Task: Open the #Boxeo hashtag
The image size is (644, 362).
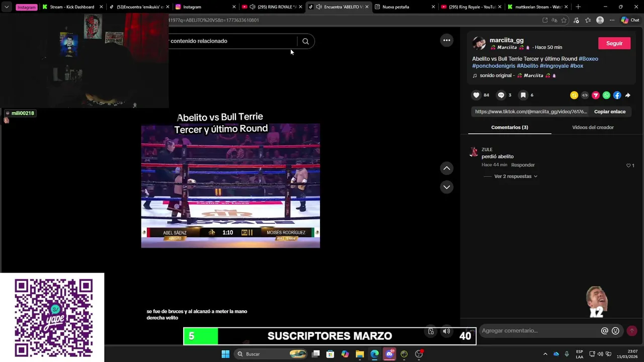Action: tap(588, 59)
